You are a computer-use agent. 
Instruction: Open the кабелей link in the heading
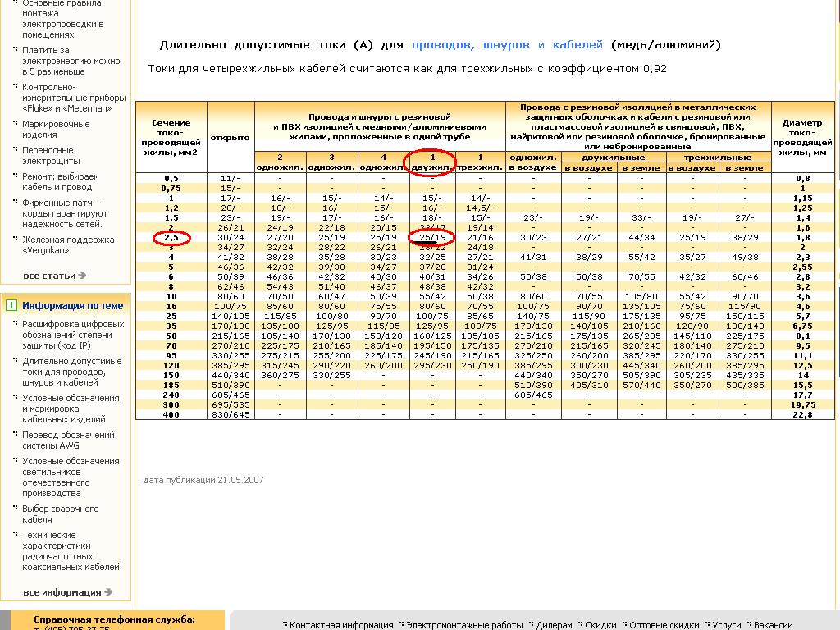click(577, 44)
